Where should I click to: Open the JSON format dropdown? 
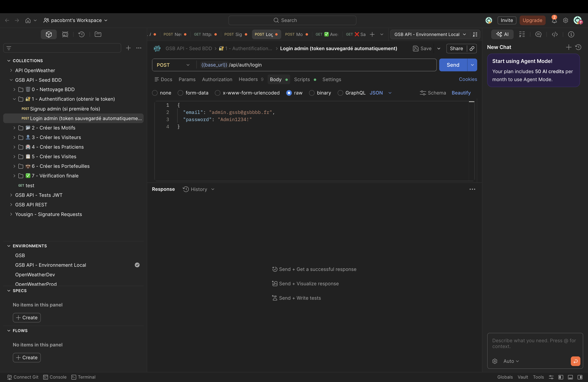[380, 93]
